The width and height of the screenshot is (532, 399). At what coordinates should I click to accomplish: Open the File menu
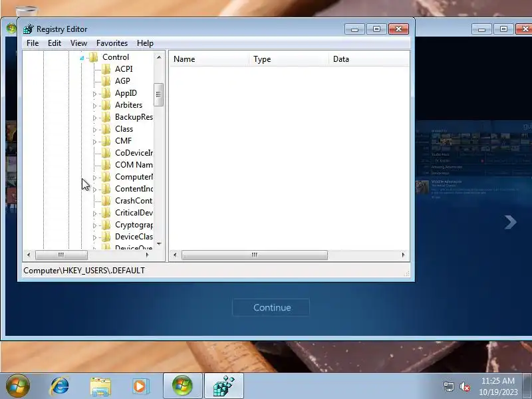pos(33,43)
